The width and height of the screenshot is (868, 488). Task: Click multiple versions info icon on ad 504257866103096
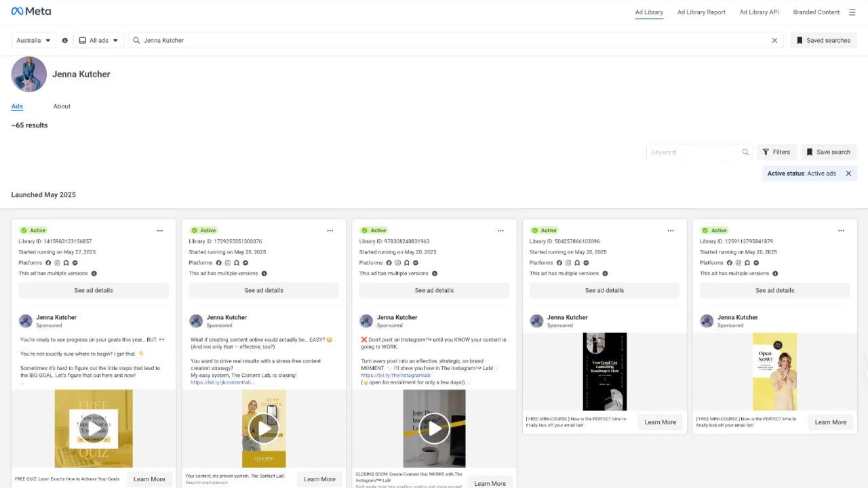tap(605, 274)
